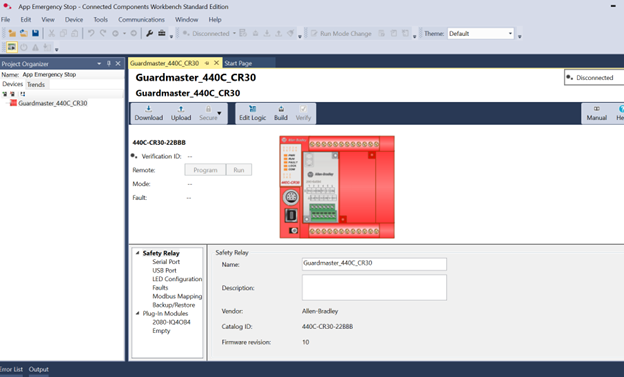The image size is (624, 377).
Task: Click the toolbar Download arrow icon
Action: (x=267, y=33)
